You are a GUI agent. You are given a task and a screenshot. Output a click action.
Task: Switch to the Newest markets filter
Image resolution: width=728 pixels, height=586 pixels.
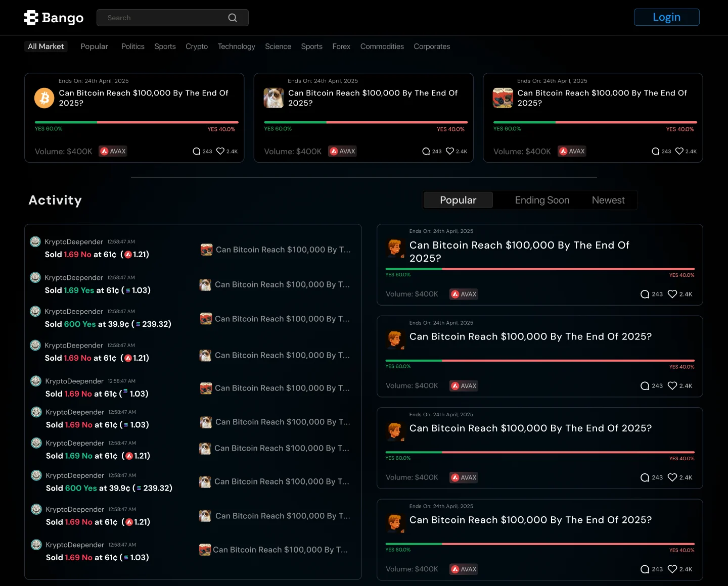pos(608,200)
